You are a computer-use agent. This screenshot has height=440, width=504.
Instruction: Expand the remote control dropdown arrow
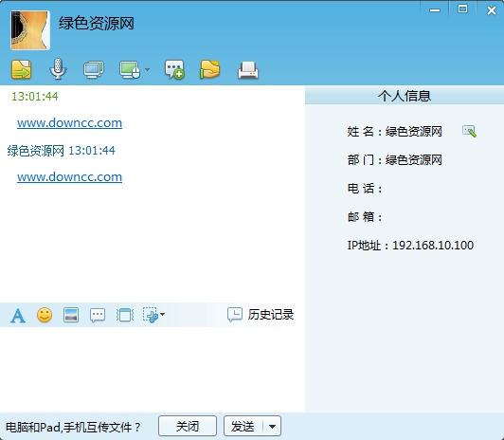[147, 69]
